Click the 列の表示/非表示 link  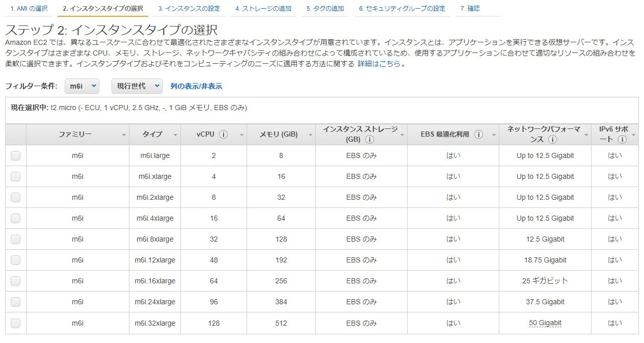pos(196,86)
